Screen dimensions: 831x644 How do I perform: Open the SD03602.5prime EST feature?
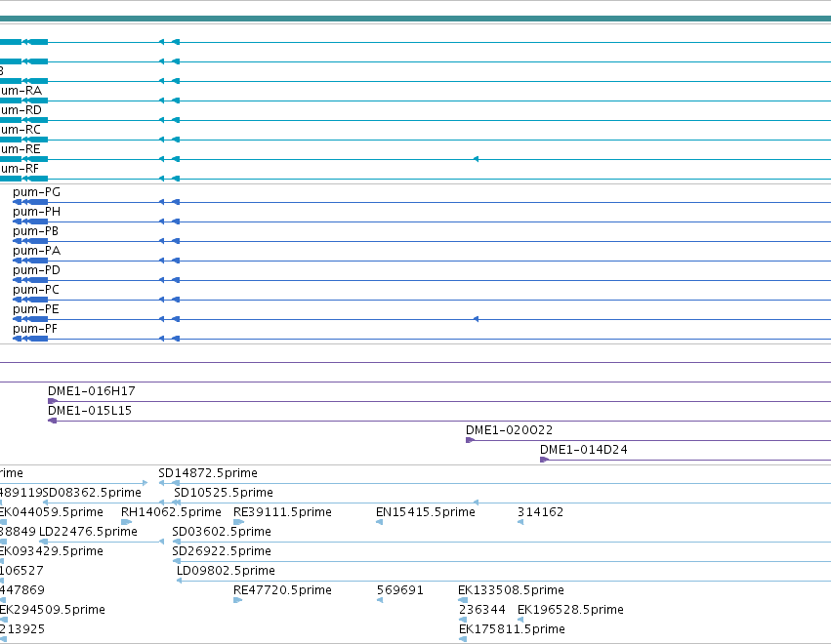point(222,532)
